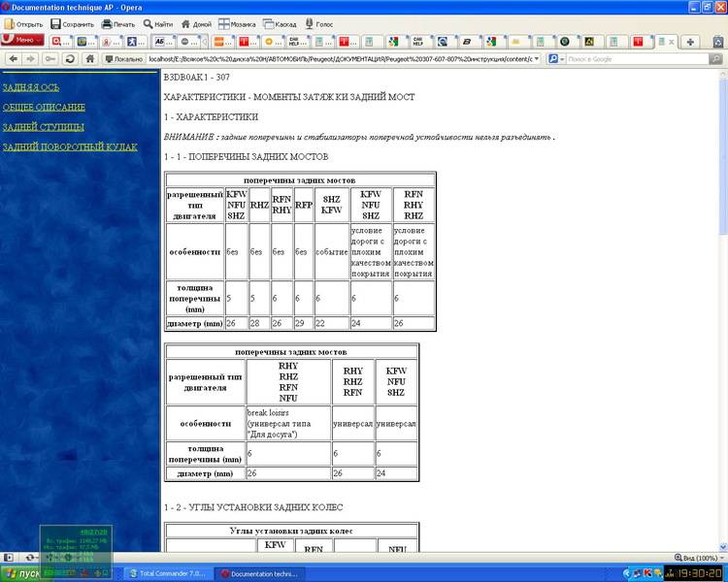Open the ЗАДНЯЯ ОСЬ link
This screenshot has width=728, height=582.
[31, 86]
